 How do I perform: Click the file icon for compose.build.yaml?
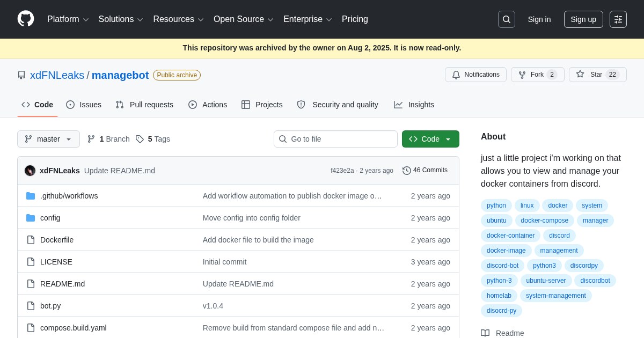[x=31, y=328]
